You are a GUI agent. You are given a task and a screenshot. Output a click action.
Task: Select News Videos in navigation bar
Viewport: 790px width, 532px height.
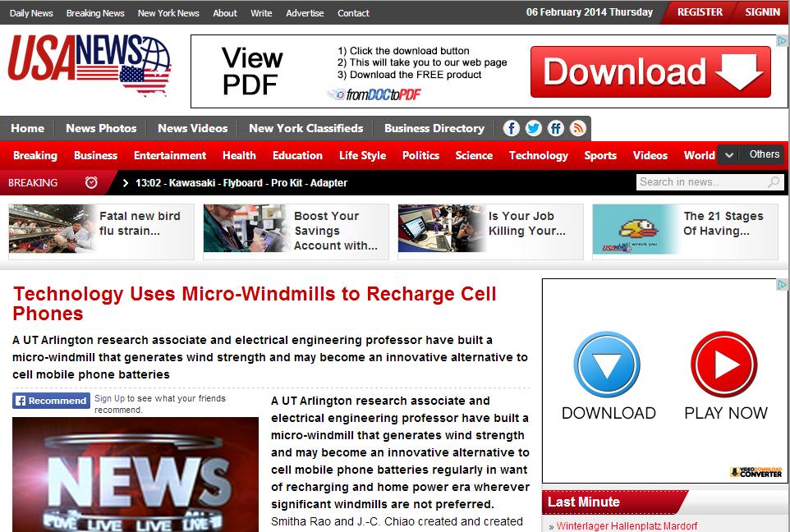192,128
